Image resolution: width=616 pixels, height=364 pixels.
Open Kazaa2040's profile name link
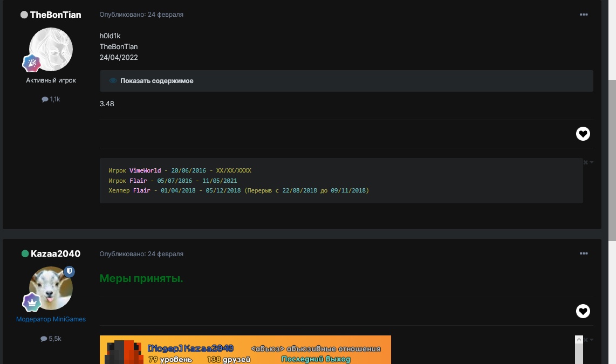pyautogui.click(x=56, y=253)
